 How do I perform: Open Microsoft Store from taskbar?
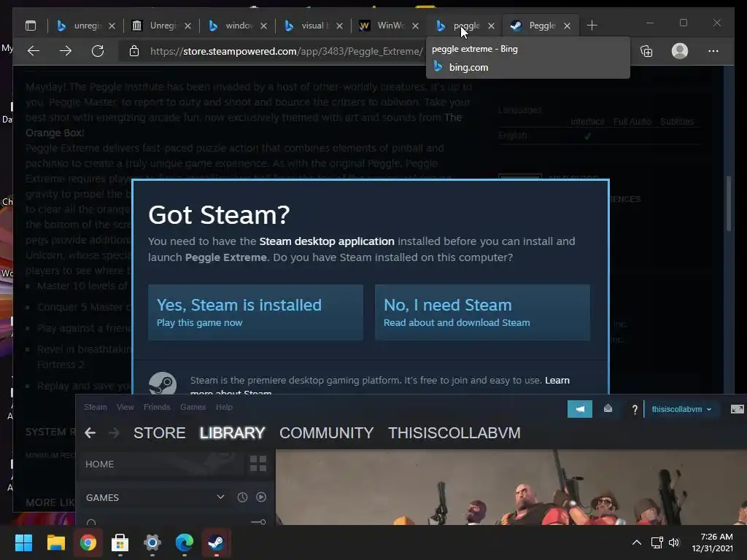click(x=120, y=542)
